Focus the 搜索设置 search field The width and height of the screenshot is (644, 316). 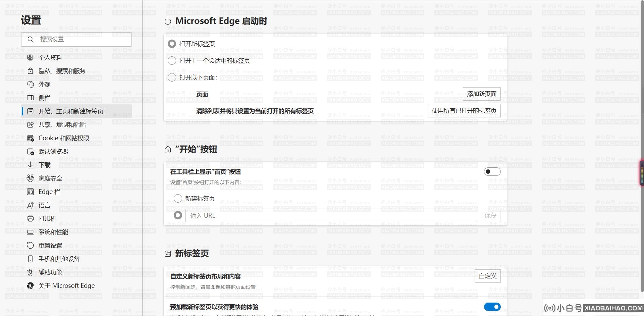[76, 39]
